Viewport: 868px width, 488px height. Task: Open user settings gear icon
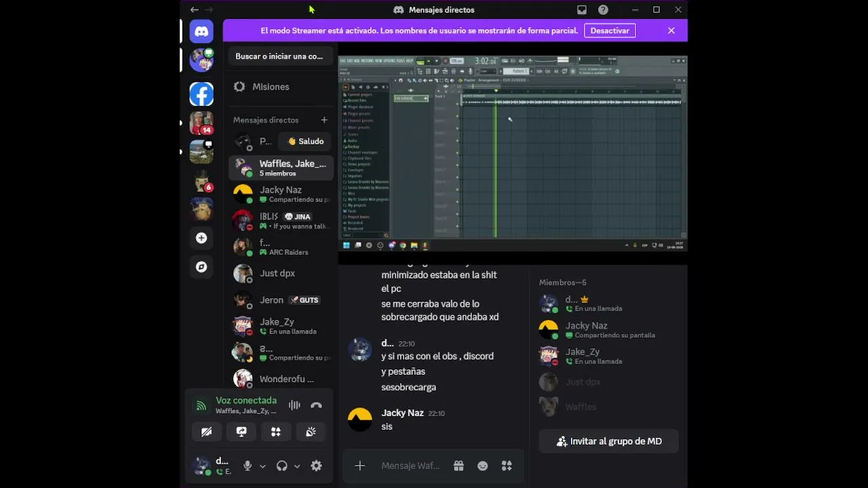tap(316, 466)
